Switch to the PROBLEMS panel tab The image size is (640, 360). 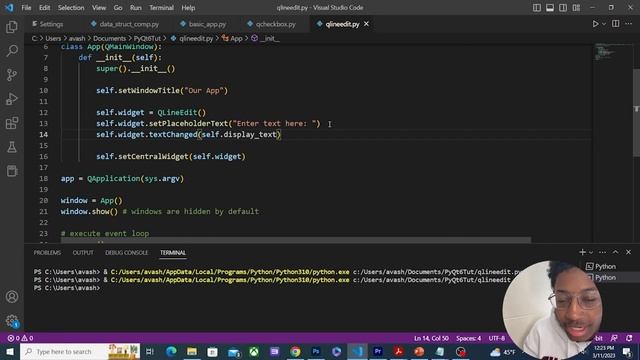click(x=47, y=253)
